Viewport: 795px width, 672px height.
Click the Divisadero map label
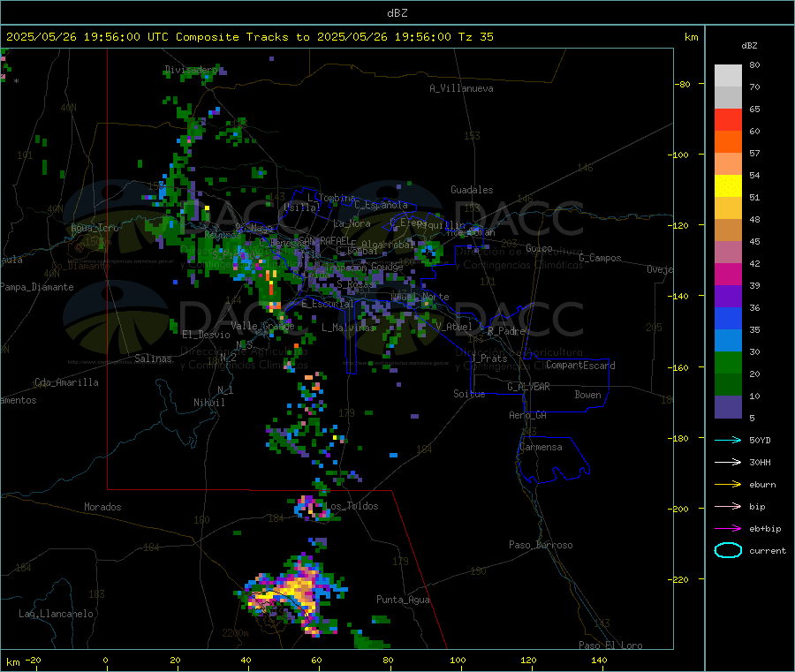[x=191, y=70]
